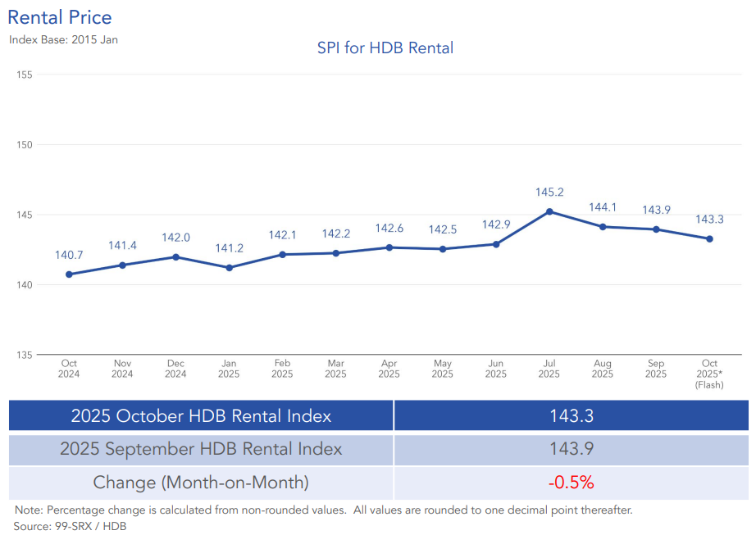Image resolution: width=756 pixels, height=535 pixels.
Task: Click the 143.9 September index table cell
Action: point(572,449)
